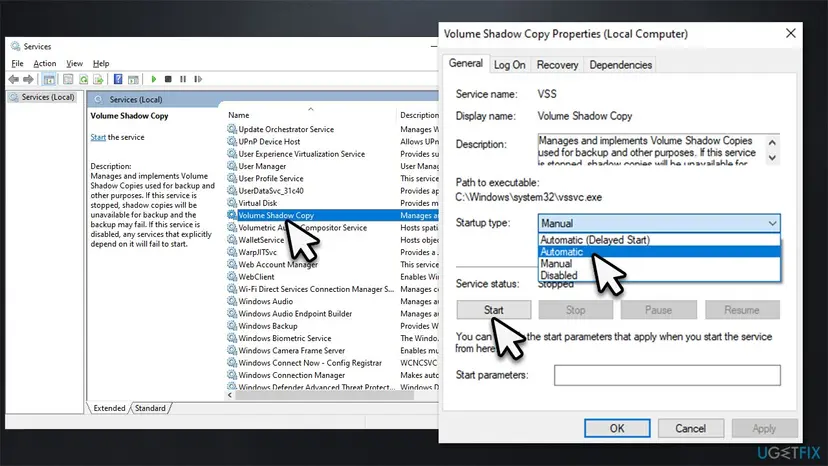Select the General tab in properties dialog
828x466 pixels.
466,63
